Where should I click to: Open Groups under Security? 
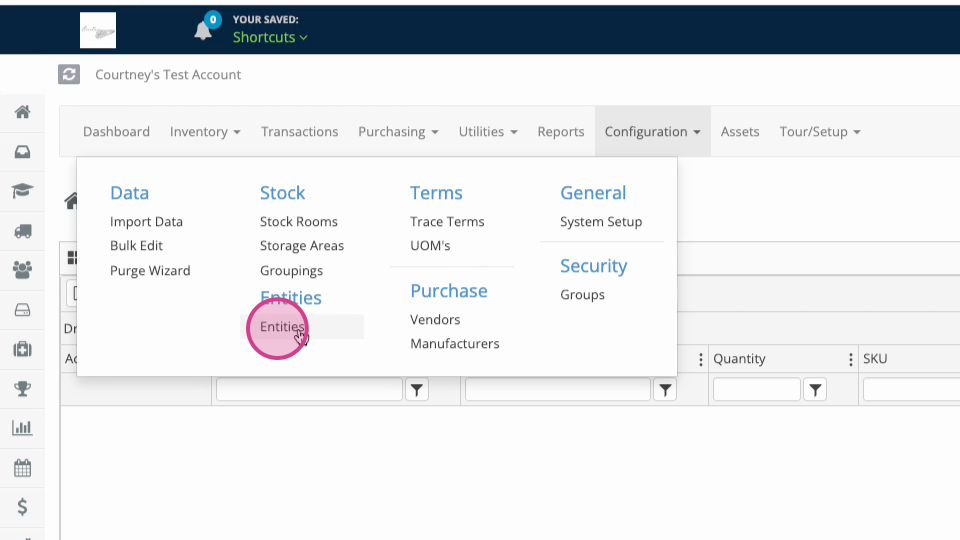pos(582,294)
